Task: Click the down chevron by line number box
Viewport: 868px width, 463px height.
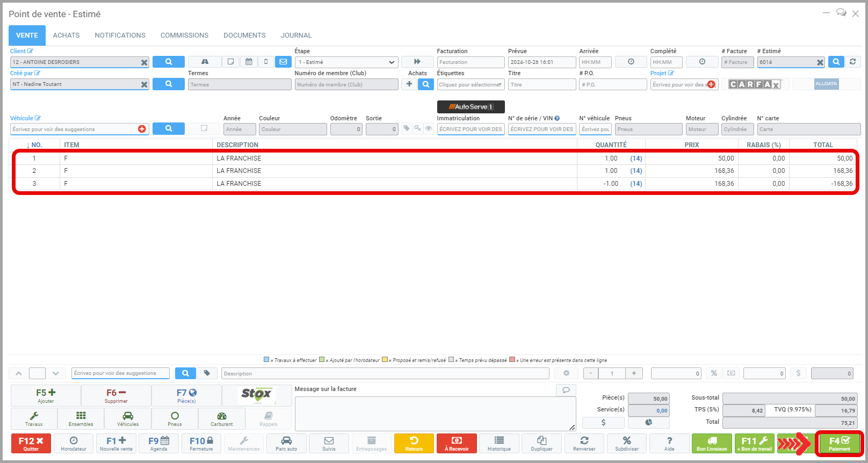Action: pyautogui.click(x=56, y=373)
